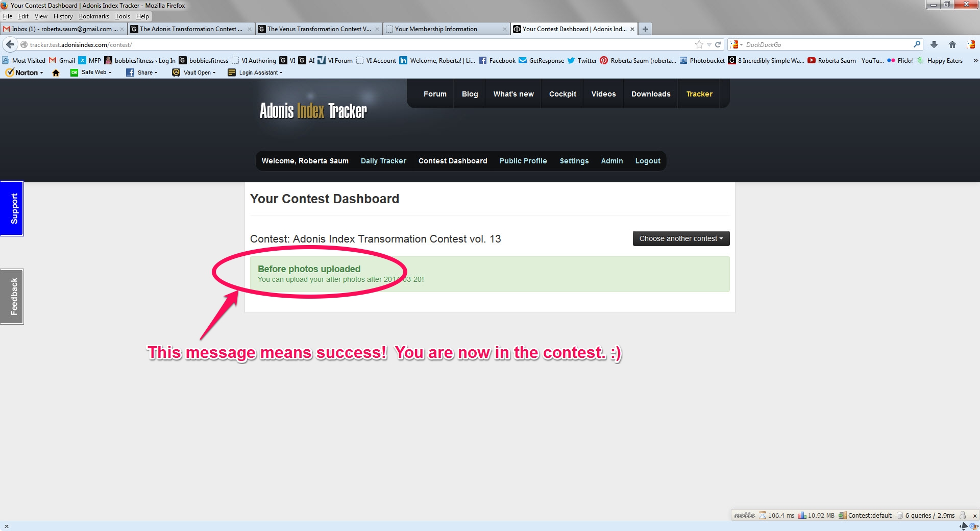Switch to Your Membership Information tab
The height and width of the screenshot is (531, 980).
point(447,29)
